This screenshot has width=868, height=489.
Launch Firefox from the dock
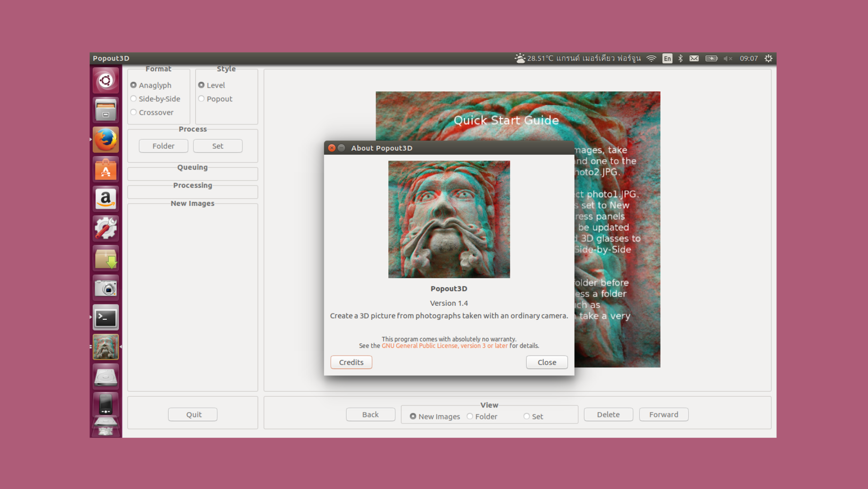[106, 140]
